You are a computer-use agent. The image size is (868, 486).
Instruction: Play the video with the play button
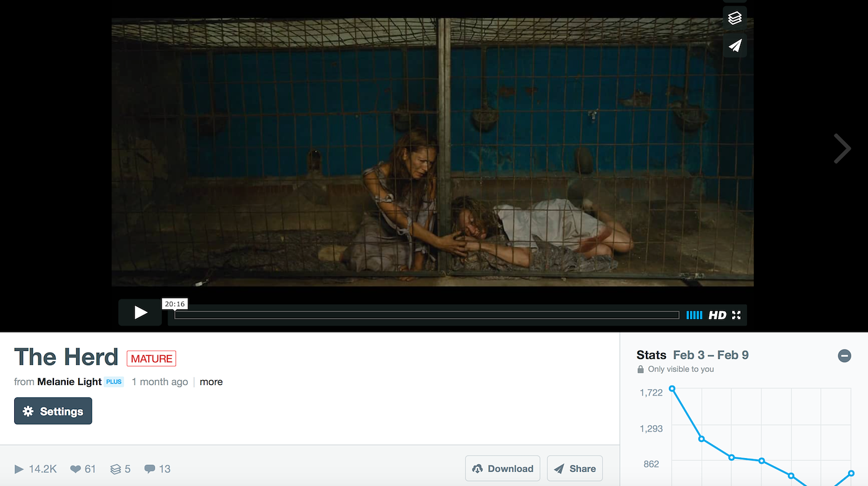[140, 312]
